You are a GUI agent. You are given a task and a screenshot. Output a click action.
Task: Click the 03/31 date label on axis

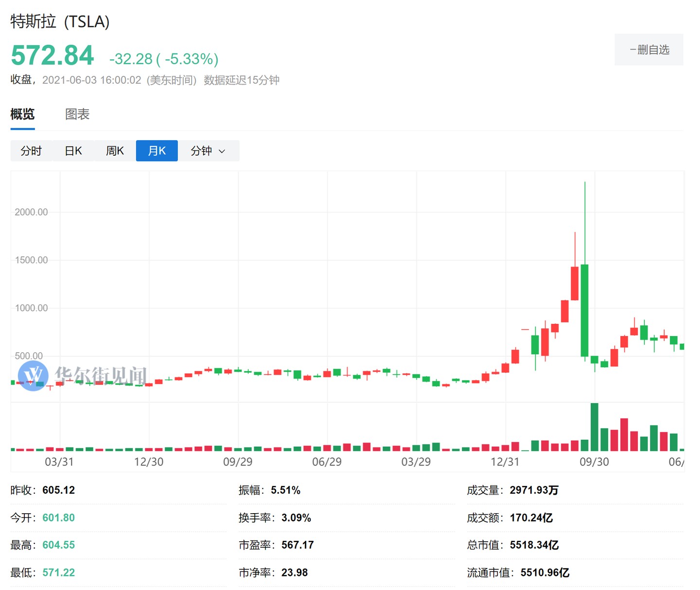[59, 462]
